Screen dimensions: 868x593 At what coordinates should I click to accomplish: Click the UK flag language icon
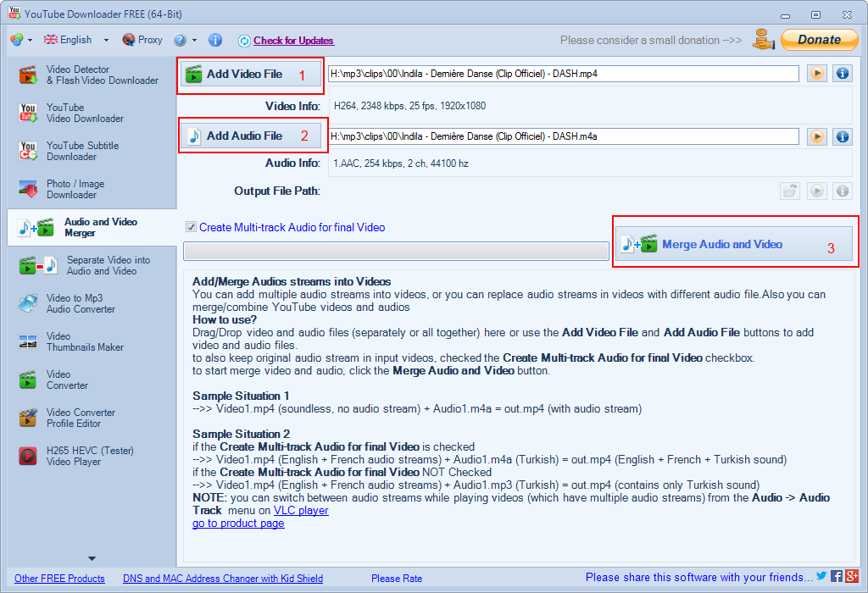point(51,39)
